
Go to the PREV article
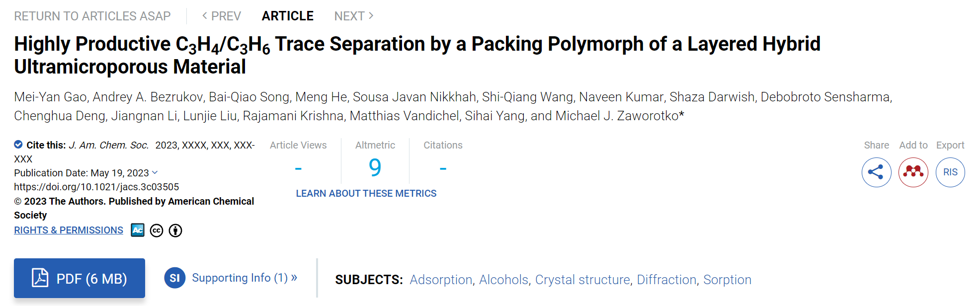[x=221, y=16]
